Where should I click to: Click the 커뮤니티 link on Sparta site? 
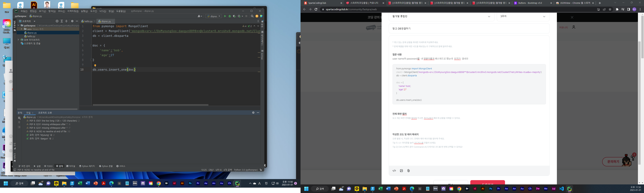pos(563,28)
